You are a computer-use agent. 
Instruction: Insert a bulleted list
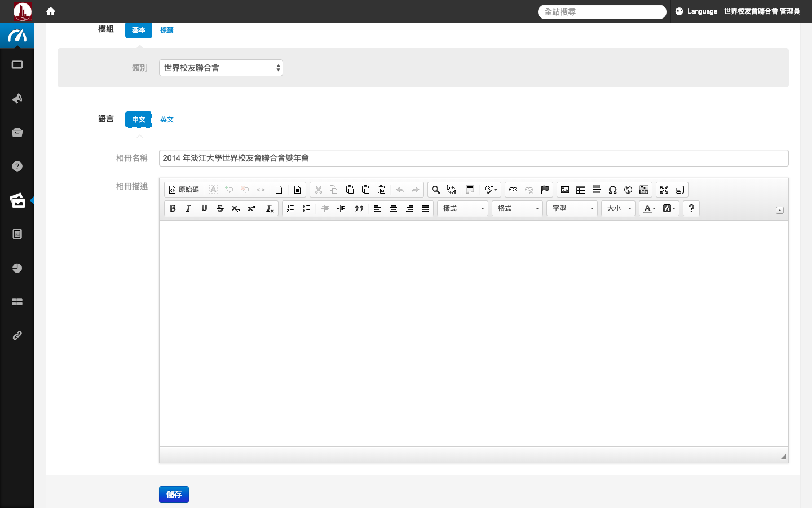pos(306,208)
